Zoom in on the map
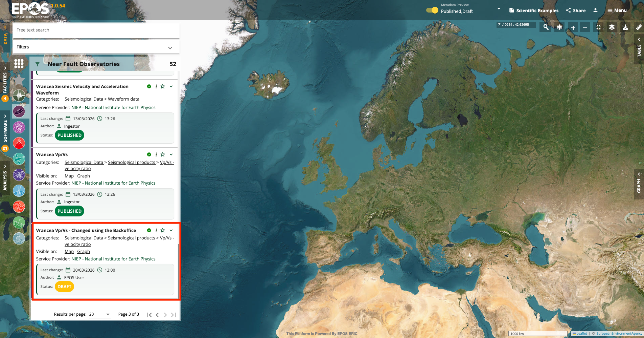Image resolution: width=644 pixels, height=338 pixels. pyautogui.click(x=573, y=27)
